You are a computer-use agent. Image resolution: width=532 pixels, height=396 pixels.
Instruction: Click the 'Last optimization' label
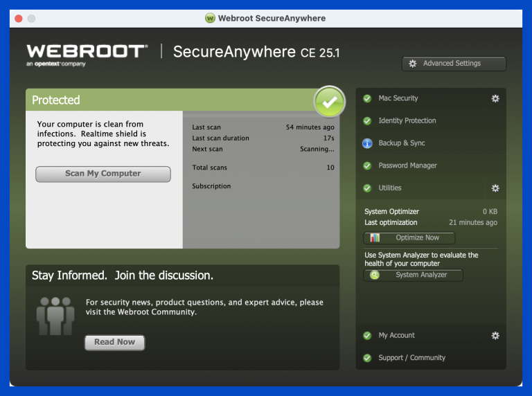(391, 222)
